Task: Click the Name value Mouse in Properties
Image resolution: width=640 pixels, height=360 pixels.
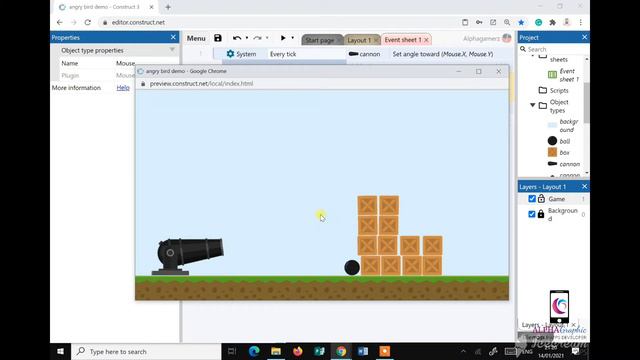Action: point(125,63)
